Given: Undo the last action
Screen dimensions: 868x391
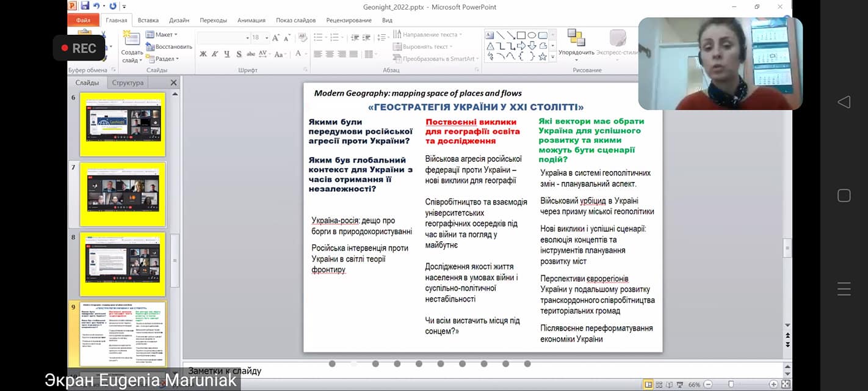Looking at the screenshot, I should point(96,6).
